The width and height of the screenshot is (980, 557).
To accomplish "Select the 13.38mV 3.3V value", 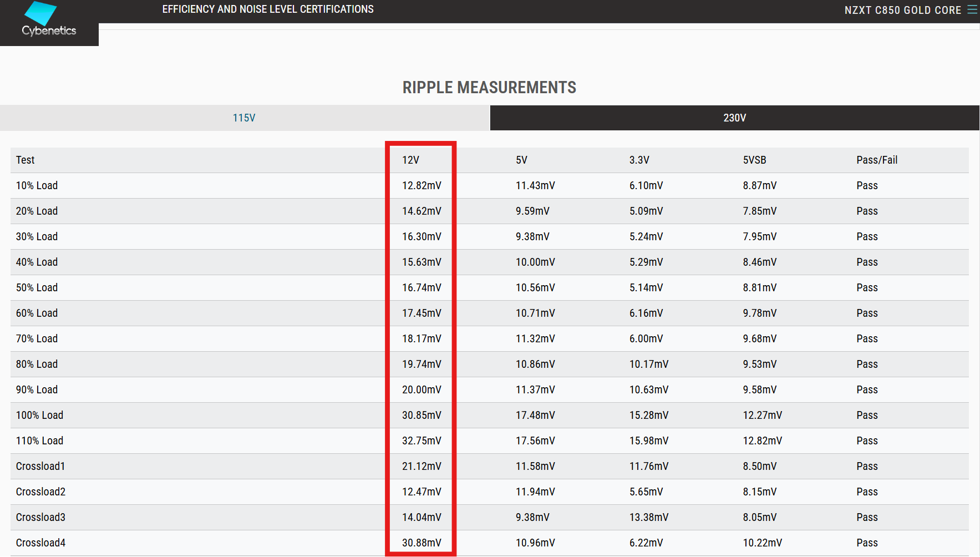I will click(649, 517).
